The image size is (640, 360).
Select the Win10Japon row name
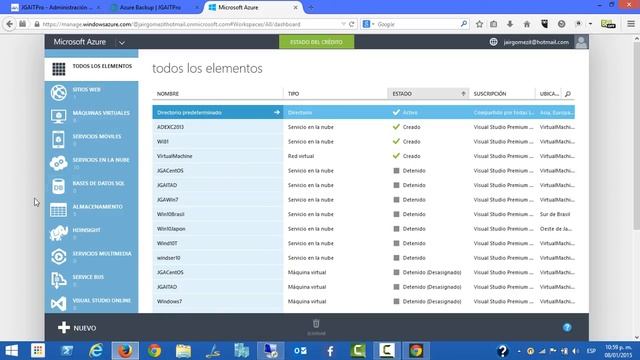[x=171, y=229]
